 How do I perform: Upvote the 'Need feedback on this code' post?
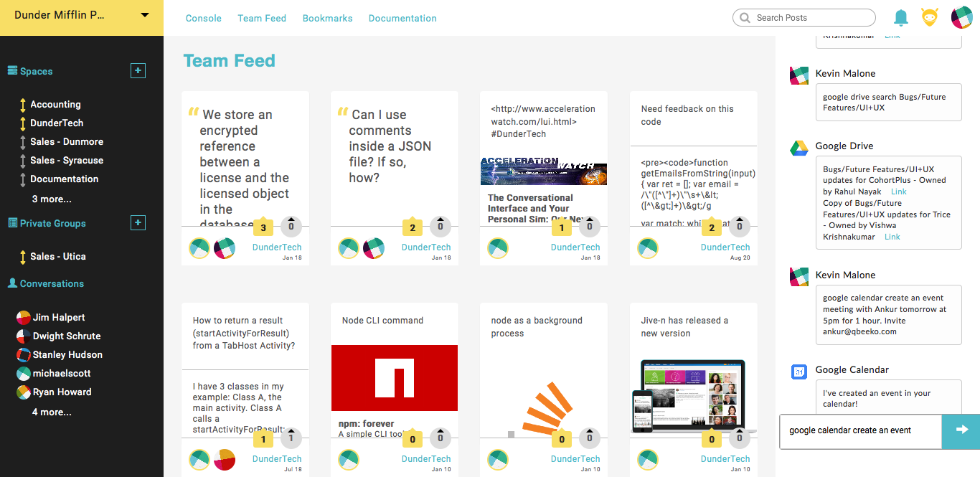(740, 227)
